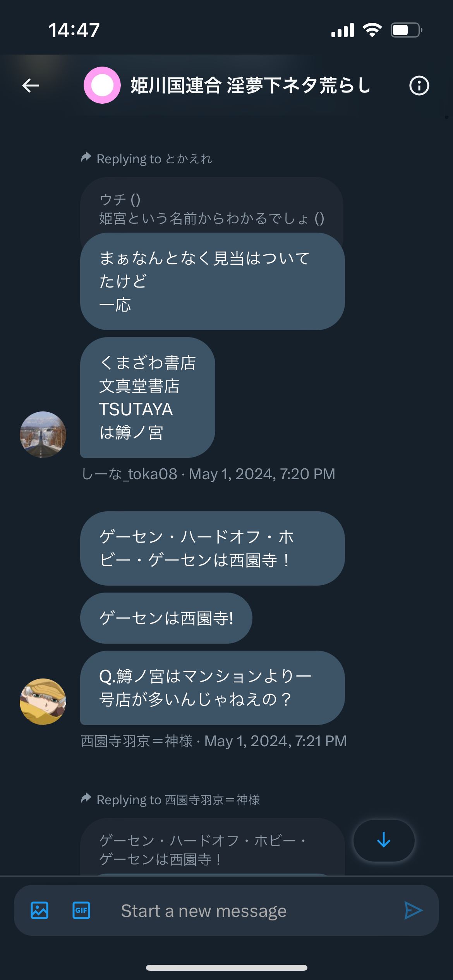Open the image attachment icon
The image size is (453, 980).
click(39, 910)
